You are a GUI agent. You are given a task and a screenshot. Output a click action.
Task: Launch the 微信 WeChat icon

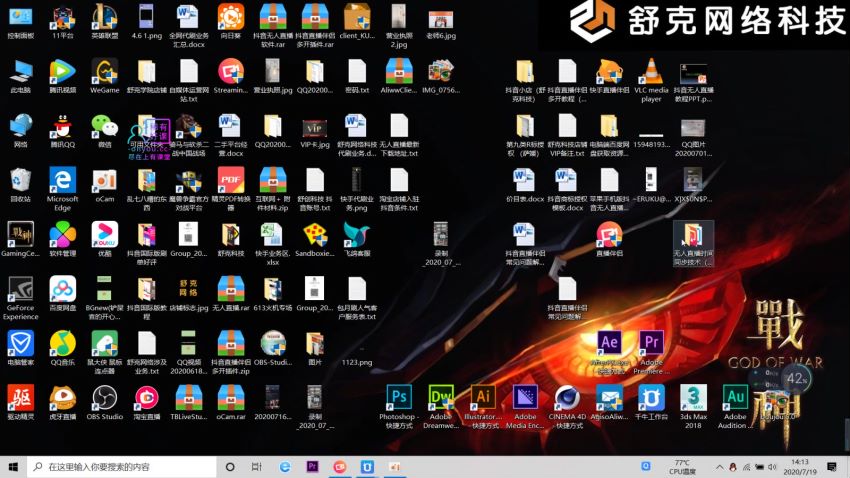click(105, 126)
